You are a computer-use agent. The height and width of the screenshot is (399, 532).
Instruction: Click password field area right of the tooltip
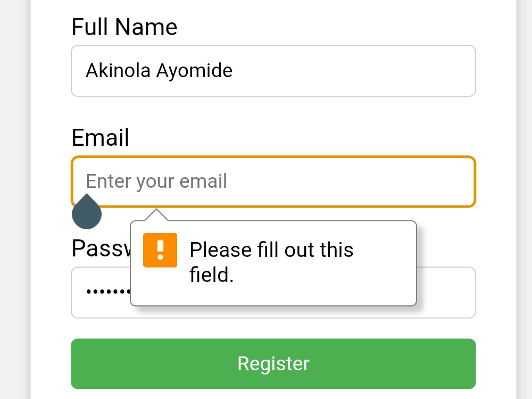point(446,293)
